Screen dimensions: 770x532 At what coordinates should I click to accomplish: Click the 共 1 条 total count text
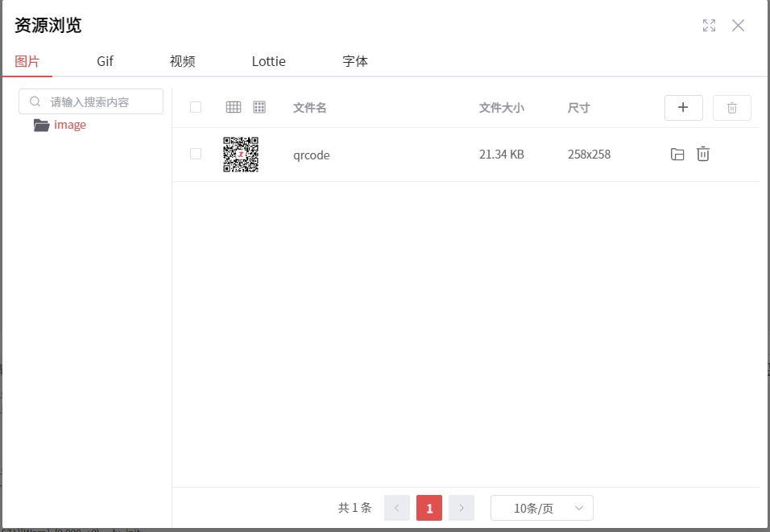click(x=354, y=508)
